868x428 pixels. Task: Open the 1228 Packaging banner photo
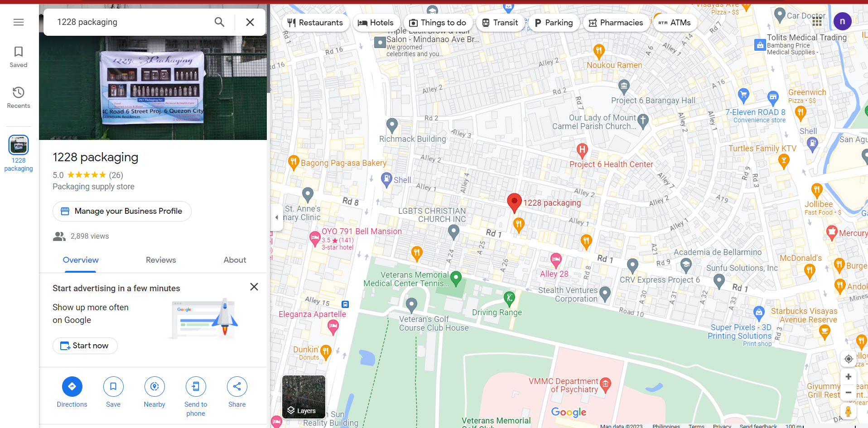153,87
